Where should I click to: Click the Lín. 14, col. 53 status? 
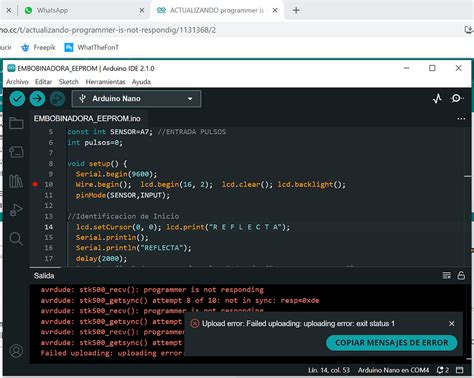click(329, 370)
